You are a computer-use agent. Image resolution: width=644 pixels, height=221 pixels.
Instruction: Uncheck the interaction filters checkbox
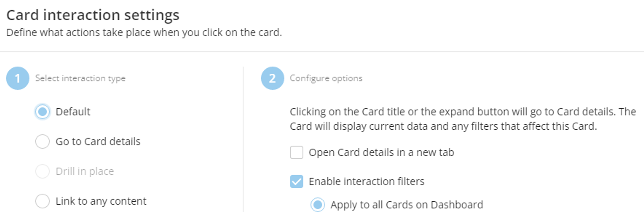(x=297, y=181)
